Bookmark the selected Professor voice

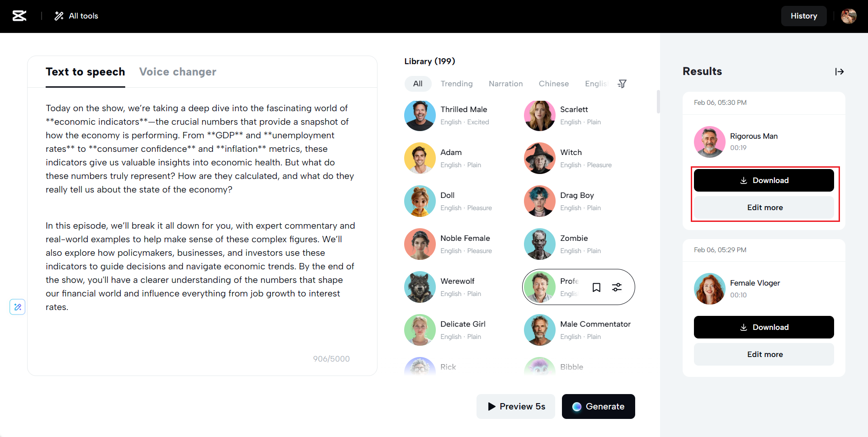click(596, 287)
